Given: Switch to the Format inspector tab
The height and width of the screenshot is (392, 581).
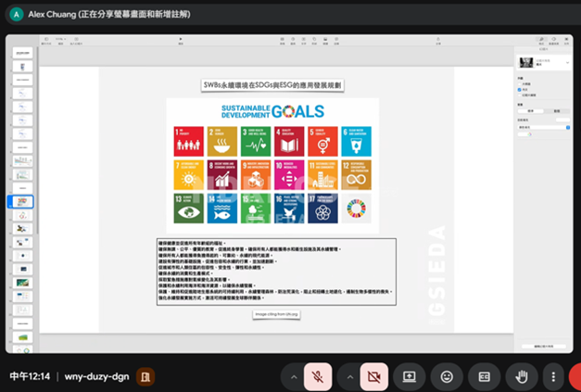Looking at the screenshot, I should click(x=541, y=41).
